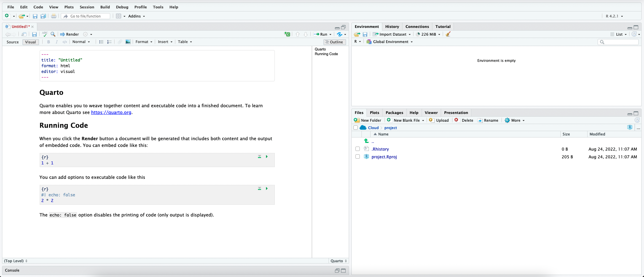The width and height of the screenshot is (644, 277).
Task: Open the Normal paragraph style dropdown
Action: (81, 42)
